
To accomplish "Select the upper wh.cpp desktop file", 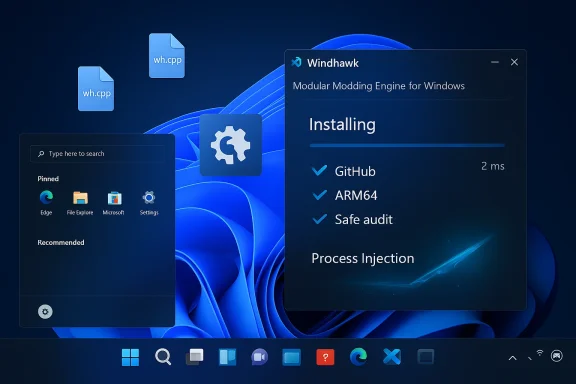I will point(167,55).
